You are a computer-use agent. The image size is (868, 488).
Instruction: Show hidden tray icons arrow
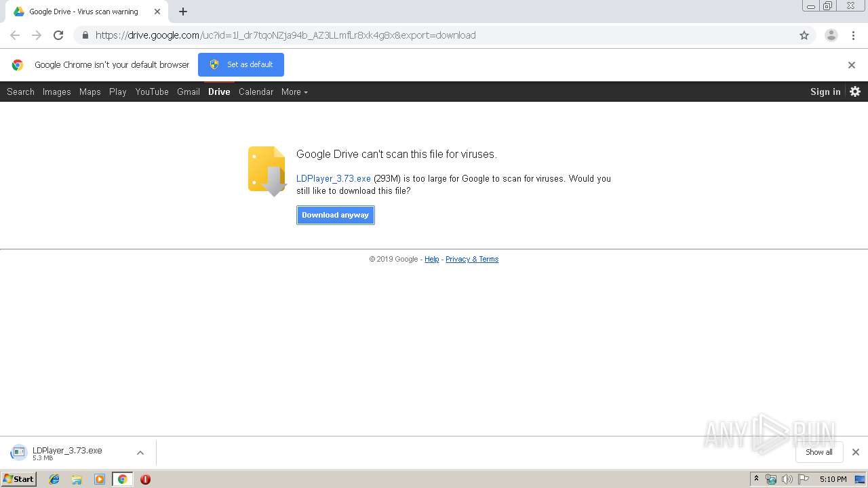[x=756, y=479]
